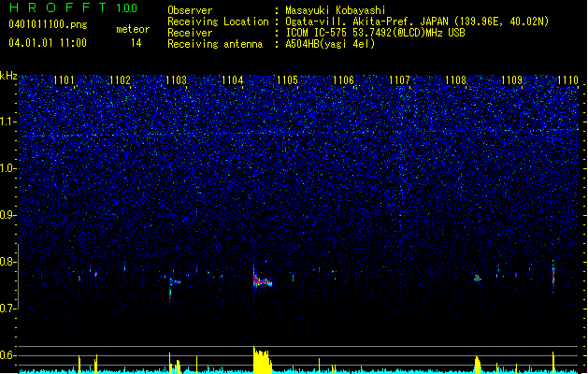Click time marker 1110
Image resolution: width=588 pixels, height=374 pixels.
click(567, 80)
